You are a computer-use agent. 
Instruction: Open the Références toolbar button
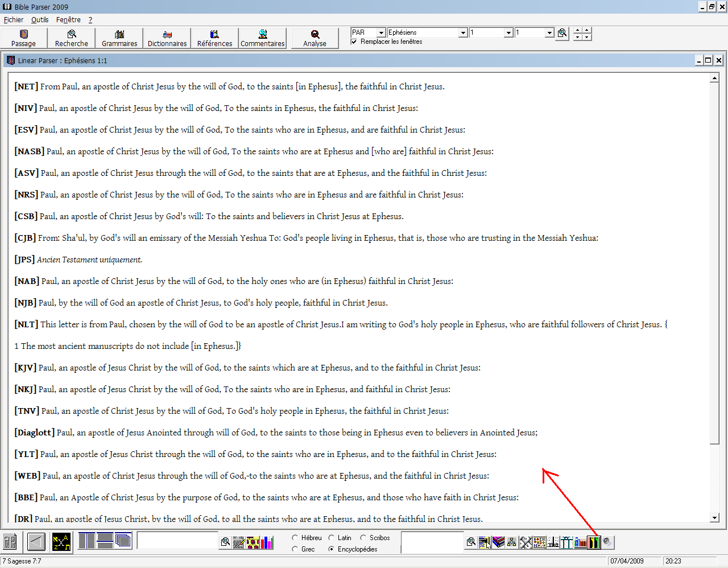point(215,38)
